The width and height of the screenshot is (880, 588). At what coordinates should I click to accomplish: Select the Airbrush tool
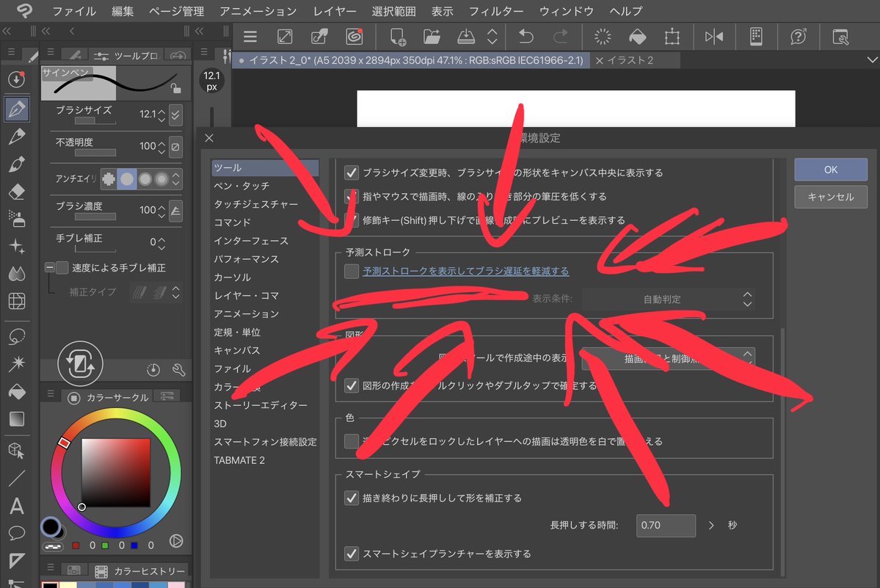coord(17,219)
